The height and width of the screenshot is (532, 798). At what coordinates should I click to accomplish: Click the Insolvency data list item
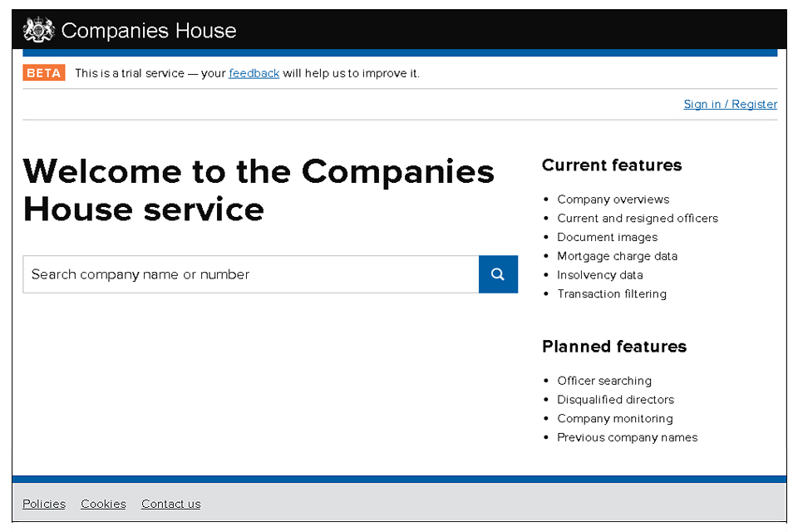pyautogui.click(x=599, y=275)
